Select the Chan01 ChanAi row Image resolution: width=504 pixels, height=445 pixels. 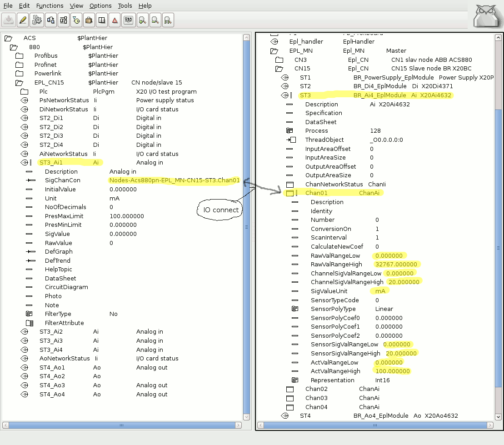pos(342,193)
